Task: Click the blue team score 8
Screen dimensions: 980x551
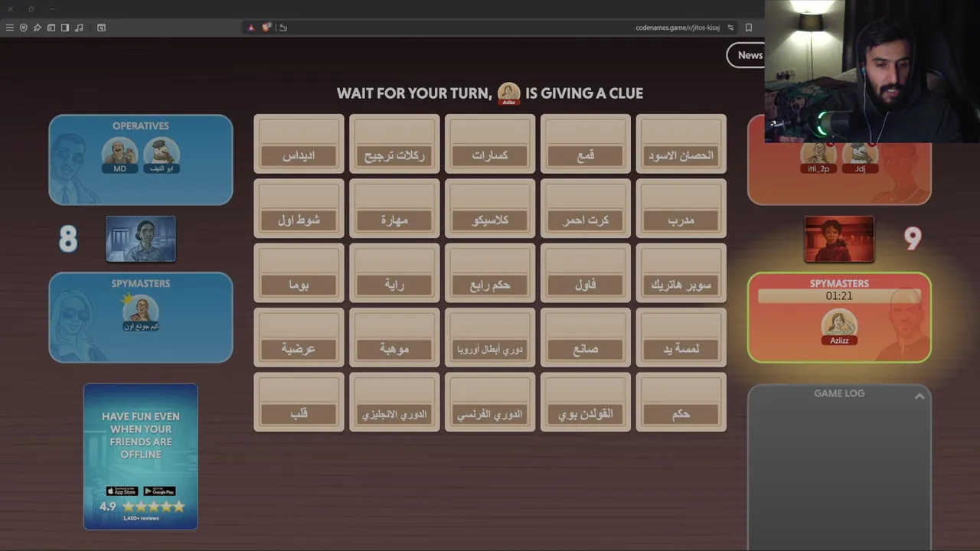Action: [x=68, y=239]
